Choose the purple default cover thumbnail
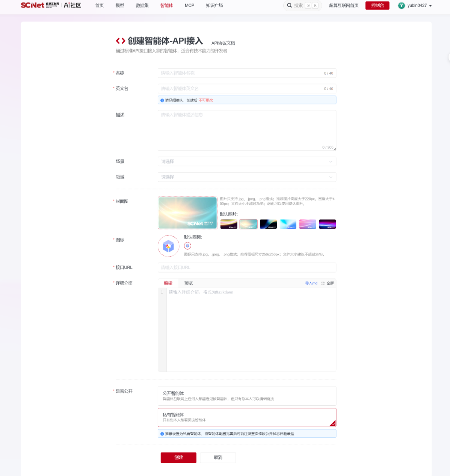This screenshot has width=450, height=476. (327, 224)
